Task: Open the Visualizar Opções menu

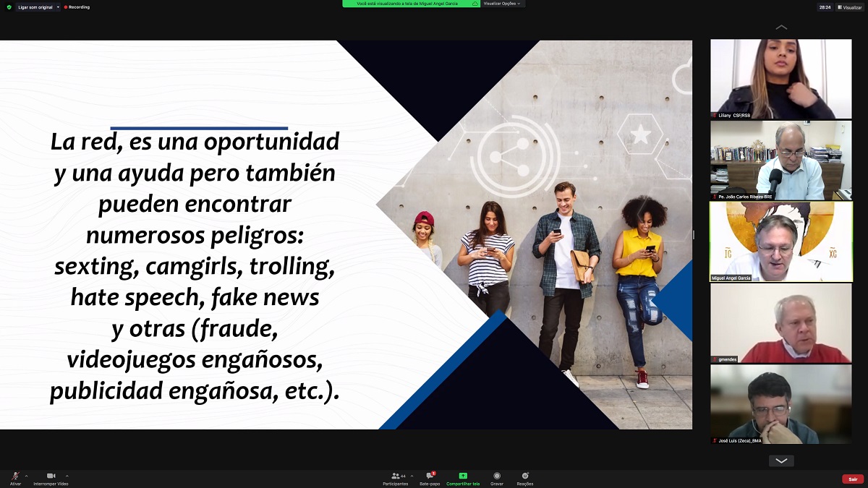Action: [x=503, y=4]
